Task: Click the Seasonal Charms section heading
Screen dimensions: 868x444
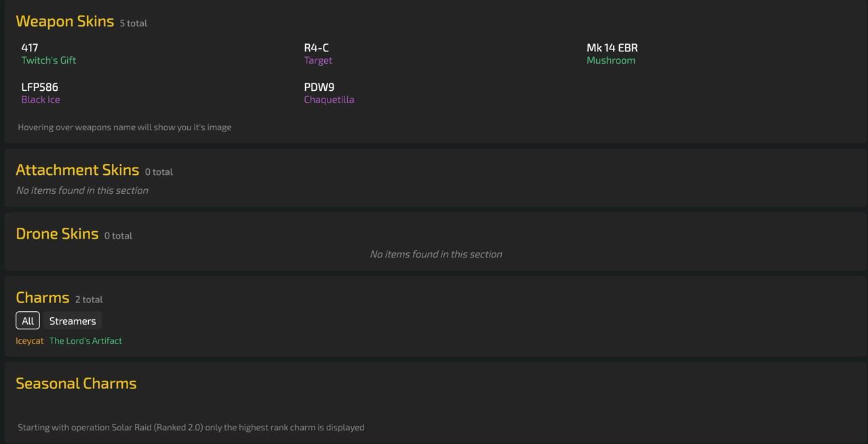Action: point(76,383)
